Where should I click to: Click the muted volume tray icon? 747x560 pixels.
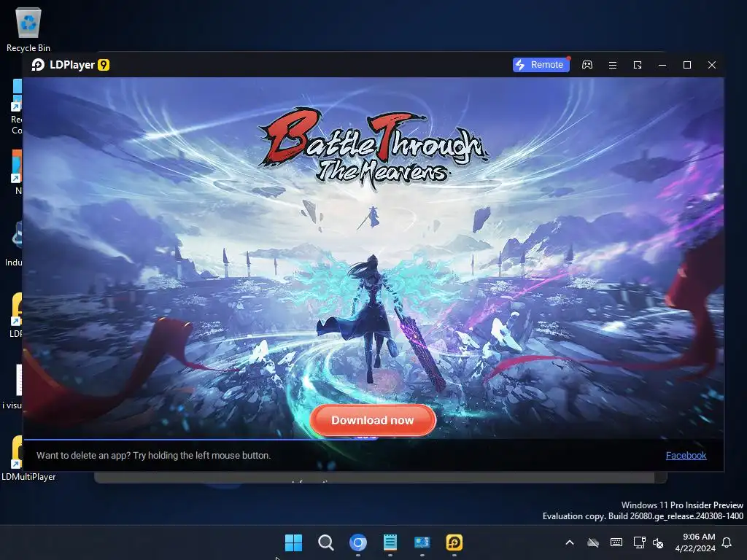point(658,542)
